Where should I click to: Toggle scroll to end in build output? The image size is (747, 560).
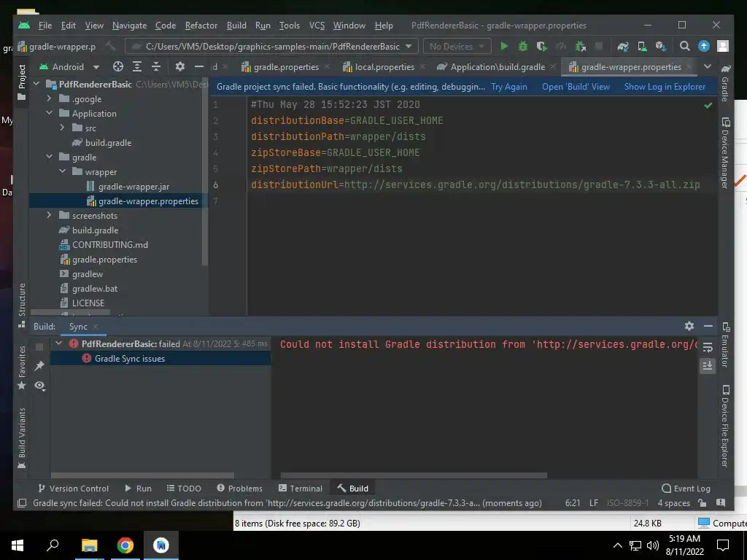click(708, 366)
